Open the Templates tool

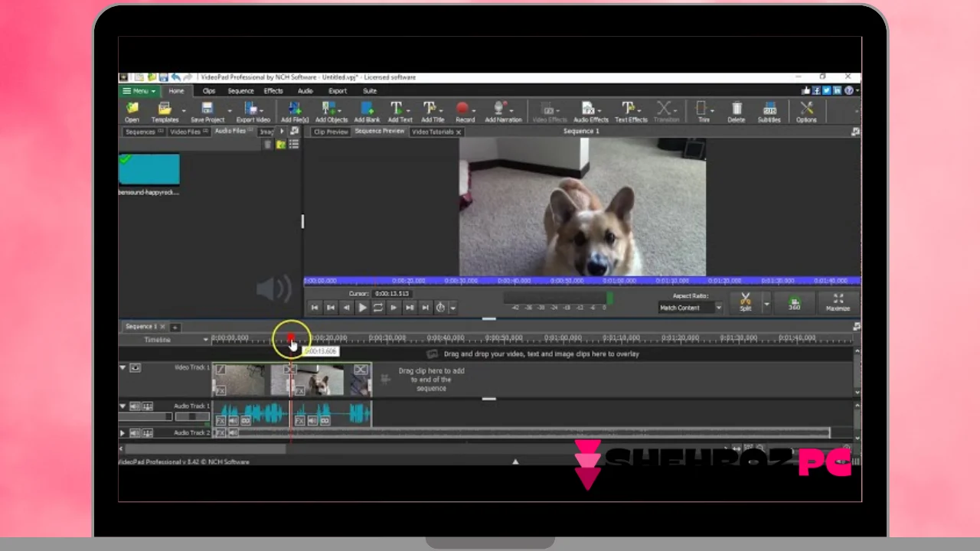[165, 112]
